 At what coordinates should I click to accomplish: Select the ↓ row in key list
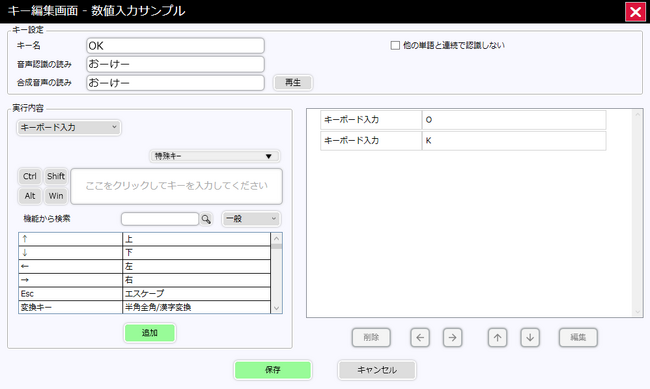[x=145, y=253]
